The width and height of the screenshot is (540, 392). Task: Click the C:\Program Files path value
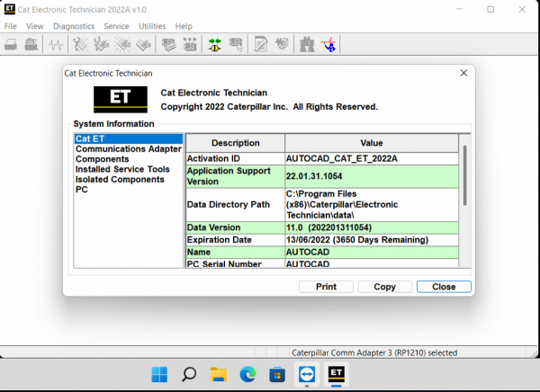coord(372,204)
